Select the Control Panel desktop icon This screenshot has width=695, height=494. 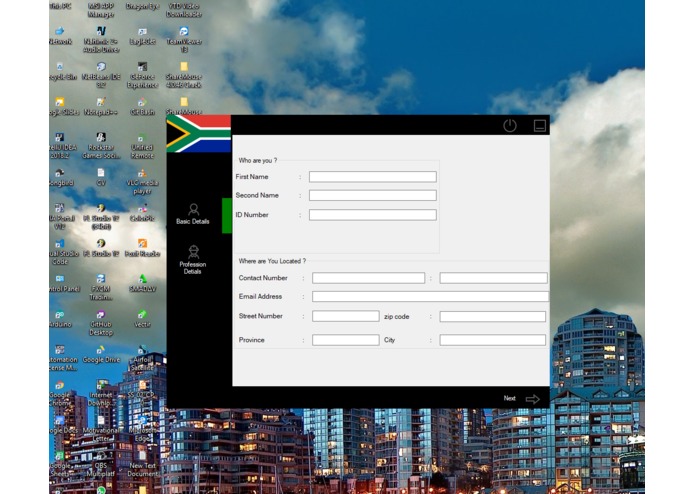tap(62, 283)
